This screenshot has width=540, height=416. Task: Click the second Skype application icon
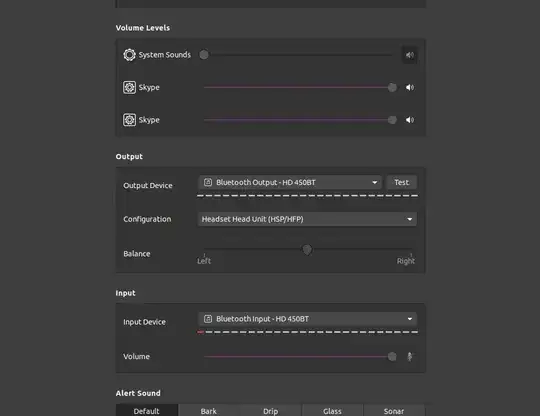[129, 120]
